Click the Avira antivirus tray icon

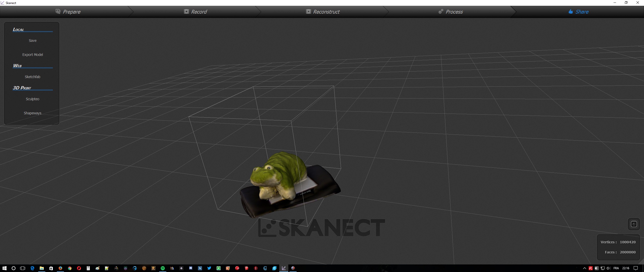click(590, 268)
